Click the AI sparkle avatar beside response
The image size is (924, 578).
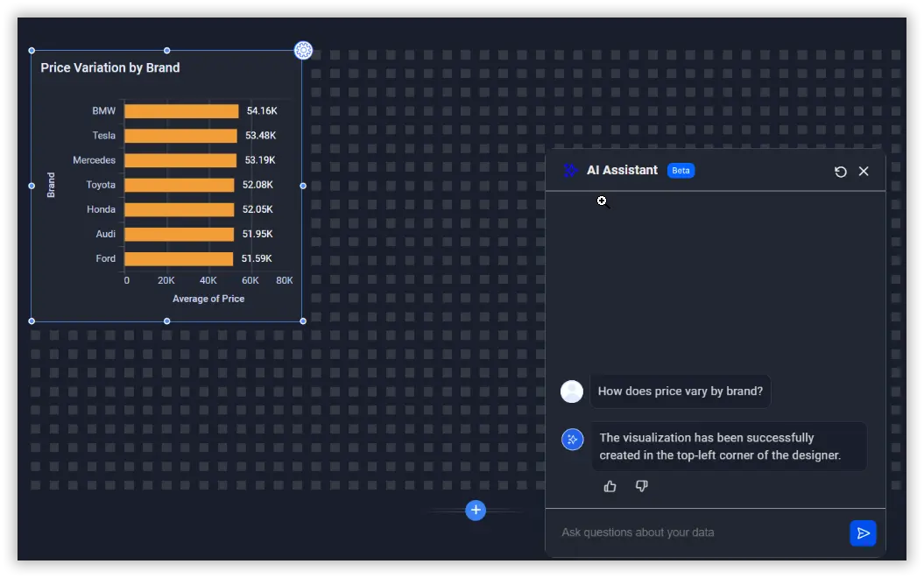tap(572, 440)
